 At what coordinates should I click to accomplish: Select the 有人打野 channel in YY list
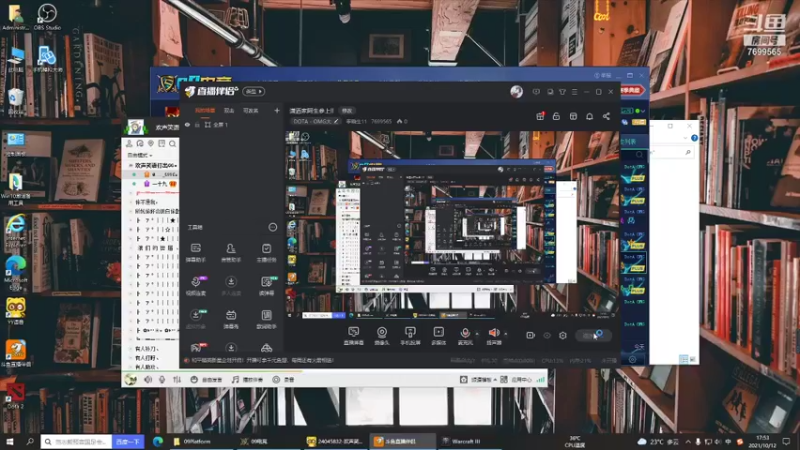(146, 358)
